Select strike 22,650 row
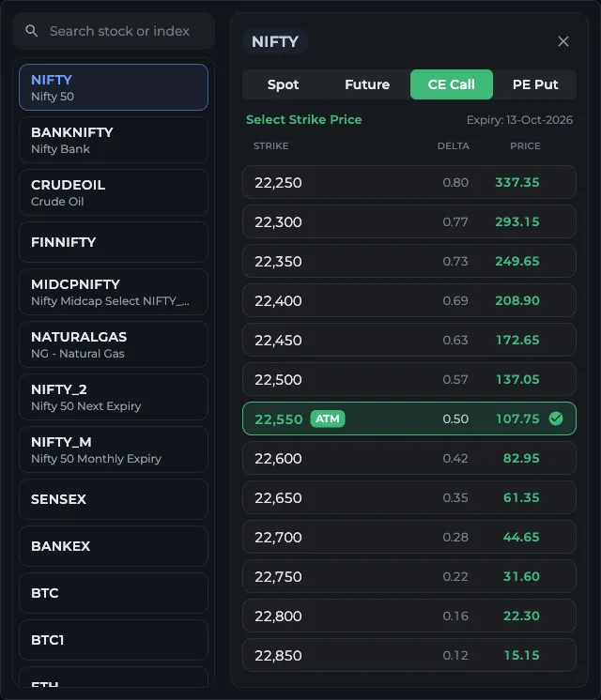The height and width of the screenshot is (700, 601). coord(409,497)
